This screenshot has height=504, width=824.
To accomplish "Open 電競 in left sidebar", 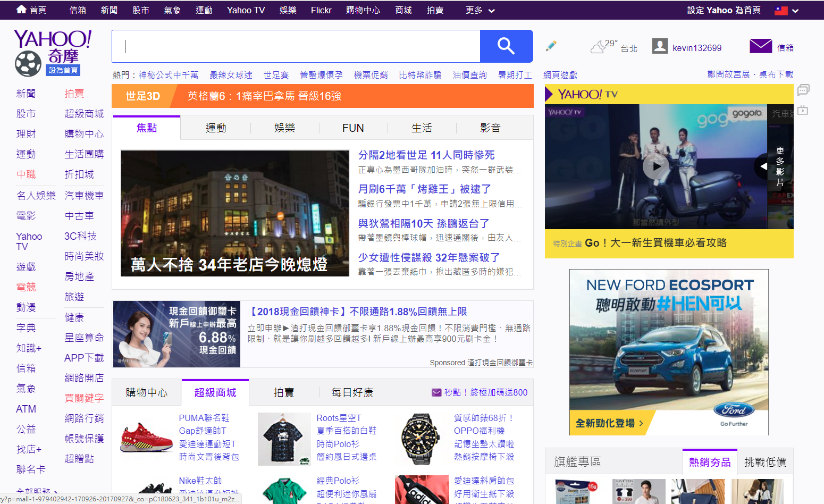I will coord(26,287).
